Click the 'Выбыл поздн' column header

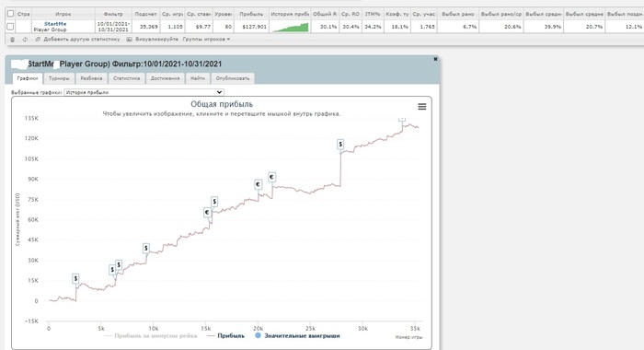tap(625, 14)
